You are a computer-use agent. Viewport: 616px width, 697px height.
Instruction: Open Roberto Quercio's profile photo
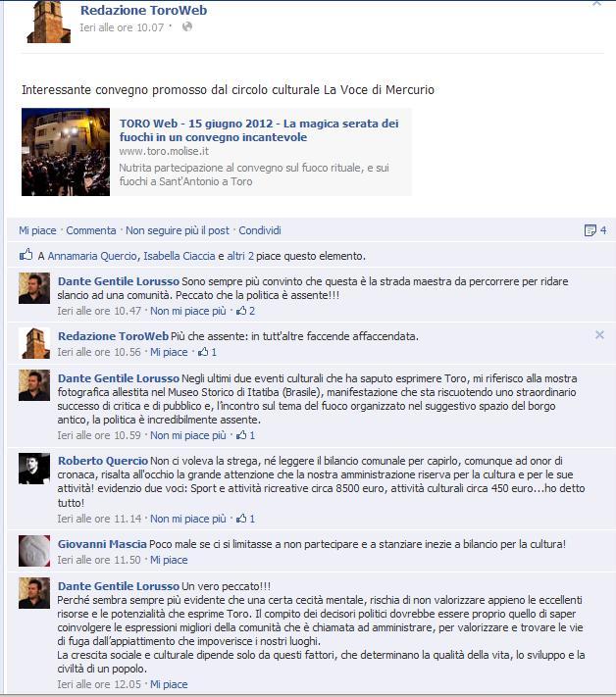click(x=34, y=469)
